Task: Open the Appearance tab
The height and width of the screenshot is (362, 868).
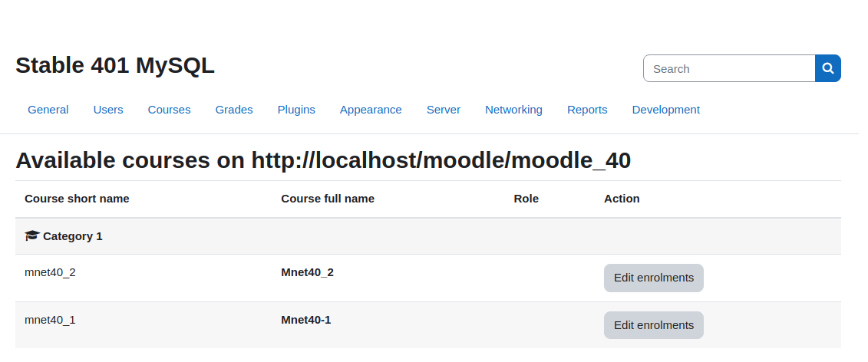Action: point(371,110)
